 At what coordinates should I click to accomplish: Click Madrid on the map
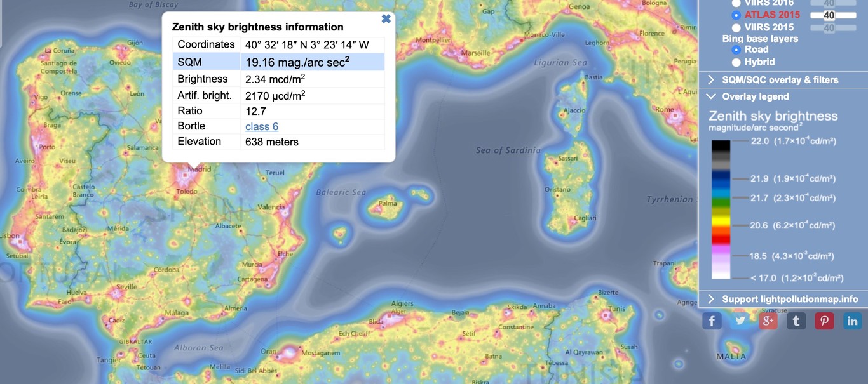(x=200, y=169)
